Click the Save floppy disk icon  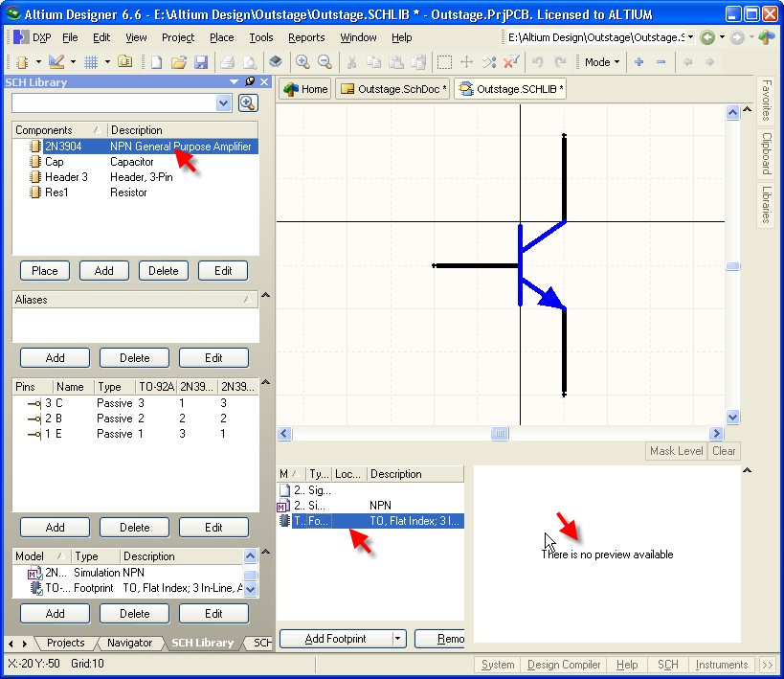(201, 62)
